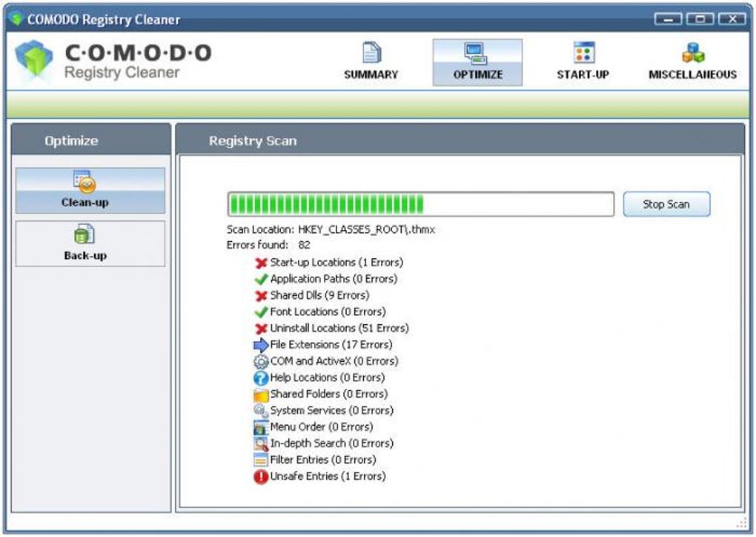Select 'Filter Entries (0 Errors)' text
Image resolution: width=756 pixels, height=537 pixels.
point(323,459)
